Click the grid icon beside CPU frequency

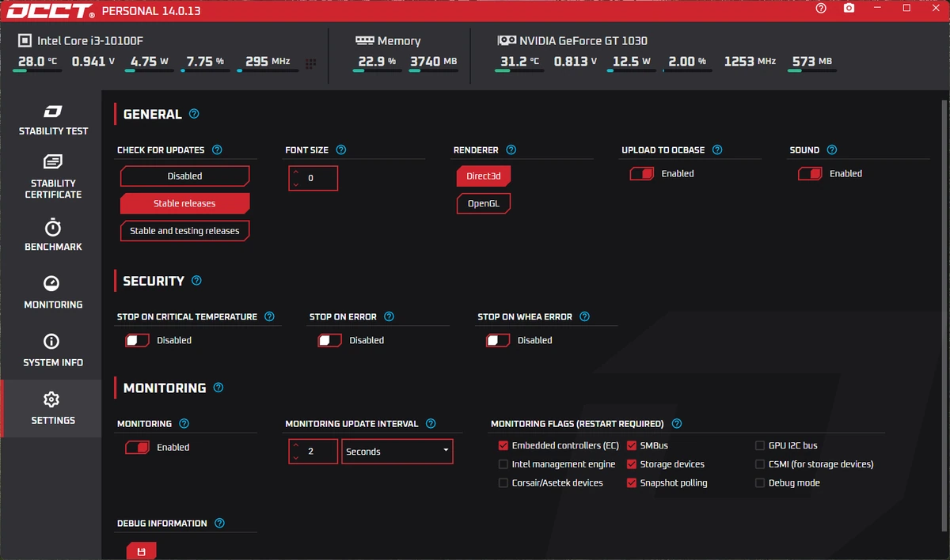(x=310, y=63)
